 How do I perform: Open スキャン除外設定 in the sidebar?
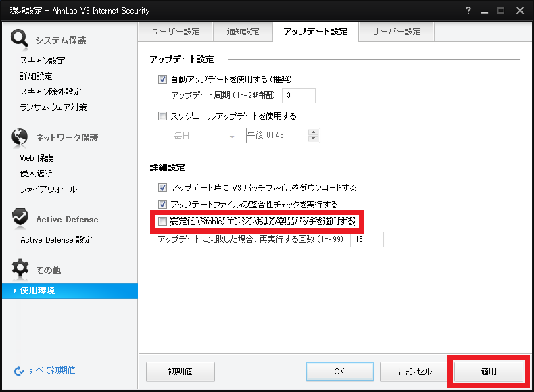pyautogui.click(x=51, y=92)
